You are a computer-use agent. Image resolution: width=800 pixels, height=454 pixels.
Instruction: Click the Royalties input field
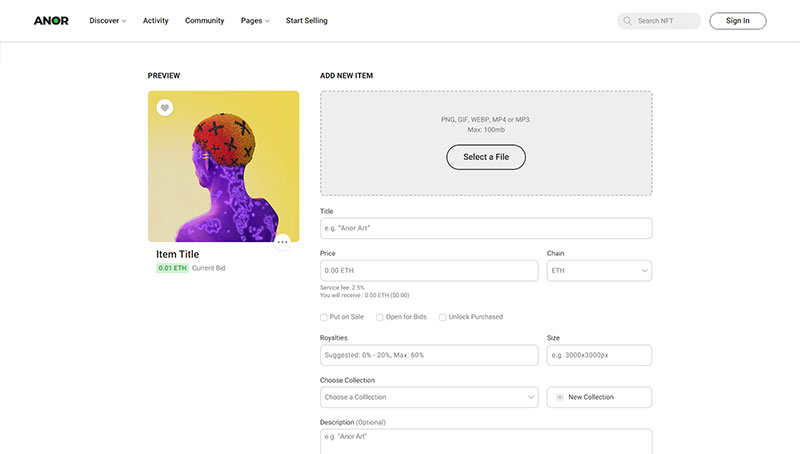pyautogui.click(x=429, y=355)
